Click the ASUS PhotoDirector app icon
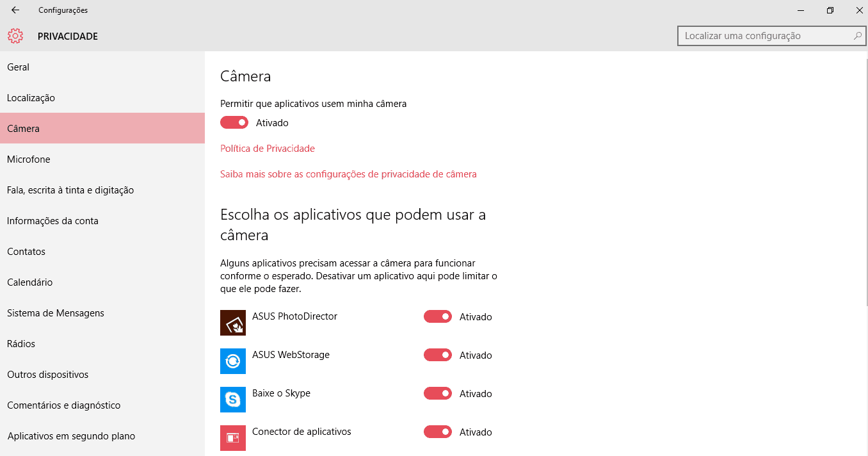The height and width of the screenshot is (456, 868). click(x=233, y=323)
